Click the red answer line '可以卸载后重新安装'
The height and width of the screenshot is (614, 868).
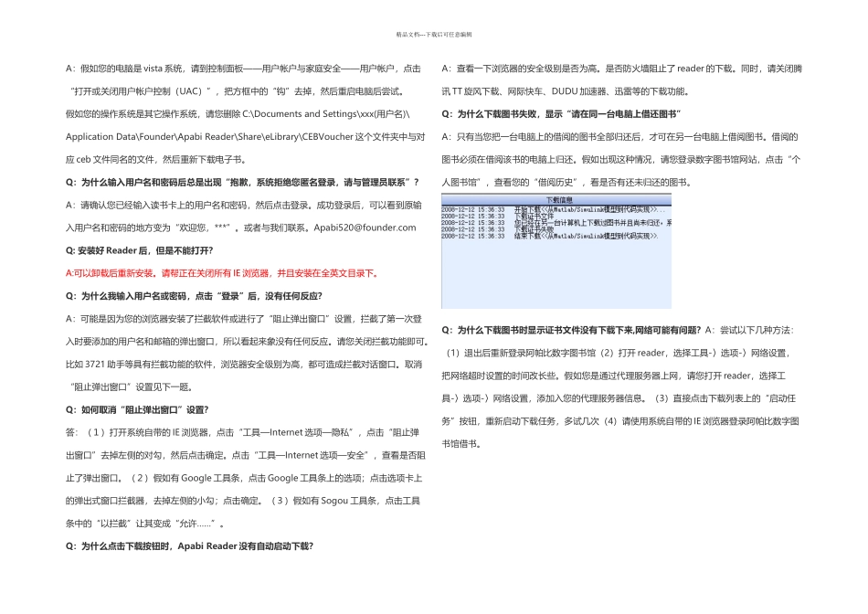tap(223, 273)
